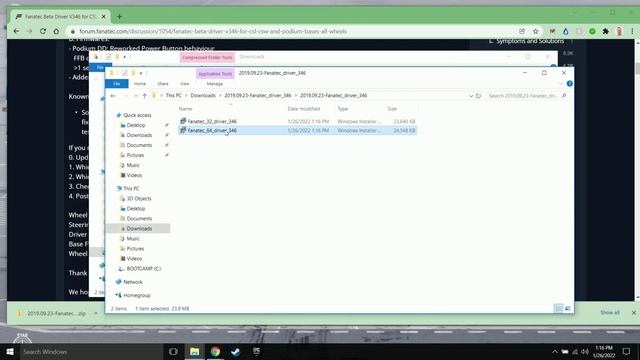This screenshot has width=640, height=360.
Task: Open Downloads under Quick access
Action: (x=139, y=135)
